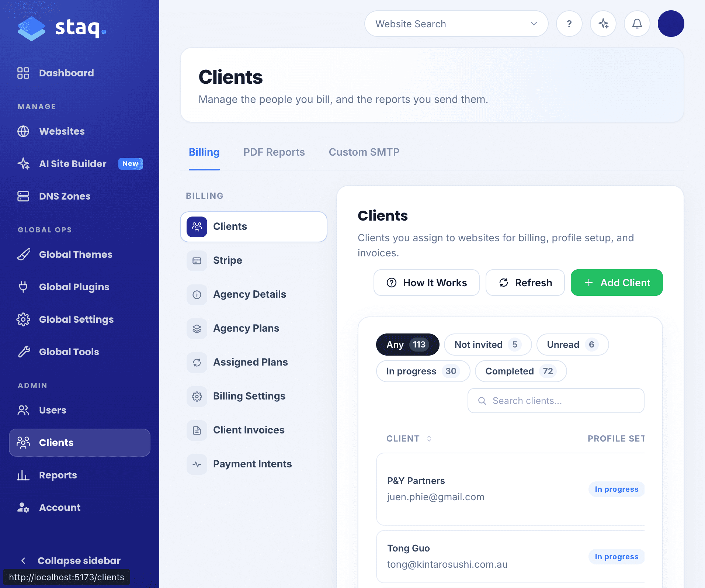Go to Websites in sidebar

80,131
